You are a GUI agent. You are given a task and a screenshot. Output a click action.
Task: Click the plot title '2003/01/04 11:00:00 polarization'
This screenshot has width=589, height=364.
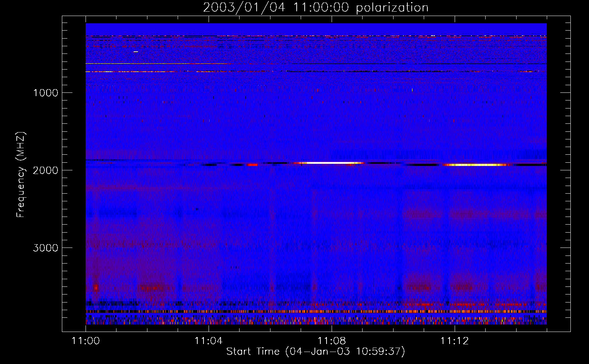(x=316, y=8)
